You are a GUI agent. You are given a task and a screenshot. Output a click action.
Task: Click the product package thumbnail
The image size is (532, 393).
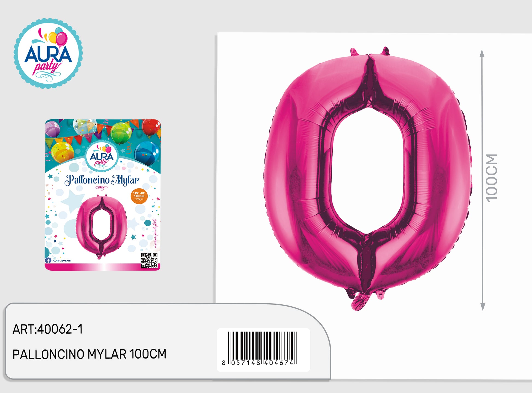click(103, 195)
